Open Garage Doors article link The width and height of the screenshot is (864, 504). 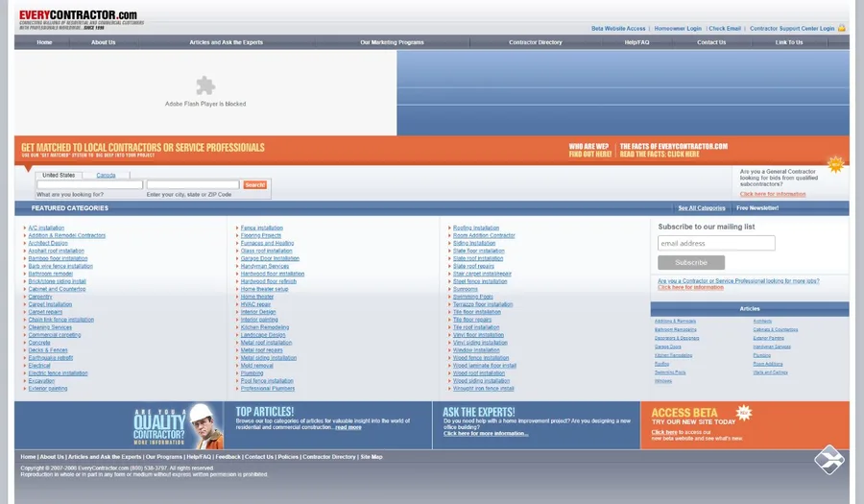[668, 347]
